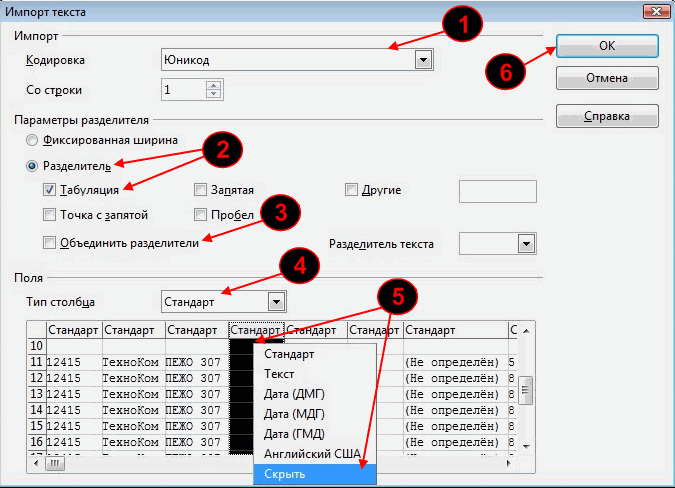The height and width of the screenshot is (488, 675).
Task: Increase the Со строки spinner value
Action: [212, 84]
